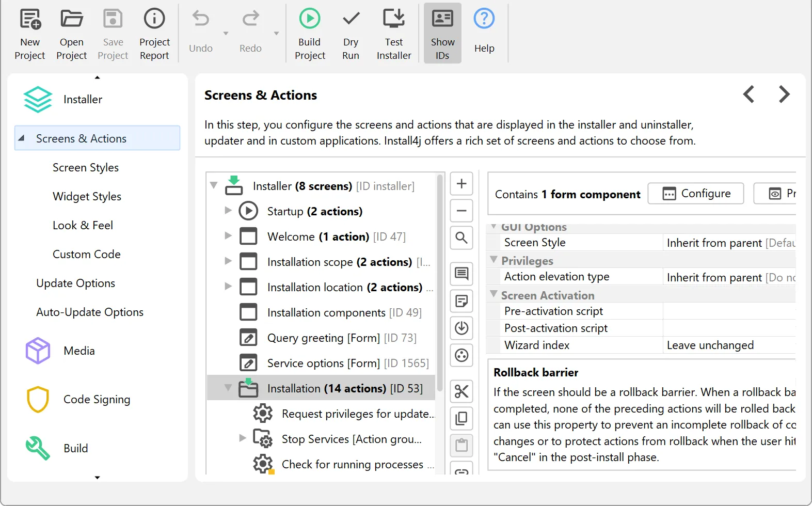Click the Add (plus) button
This screenshot has width=812, height=506.
pyautogui.click(x=461, y=183)
